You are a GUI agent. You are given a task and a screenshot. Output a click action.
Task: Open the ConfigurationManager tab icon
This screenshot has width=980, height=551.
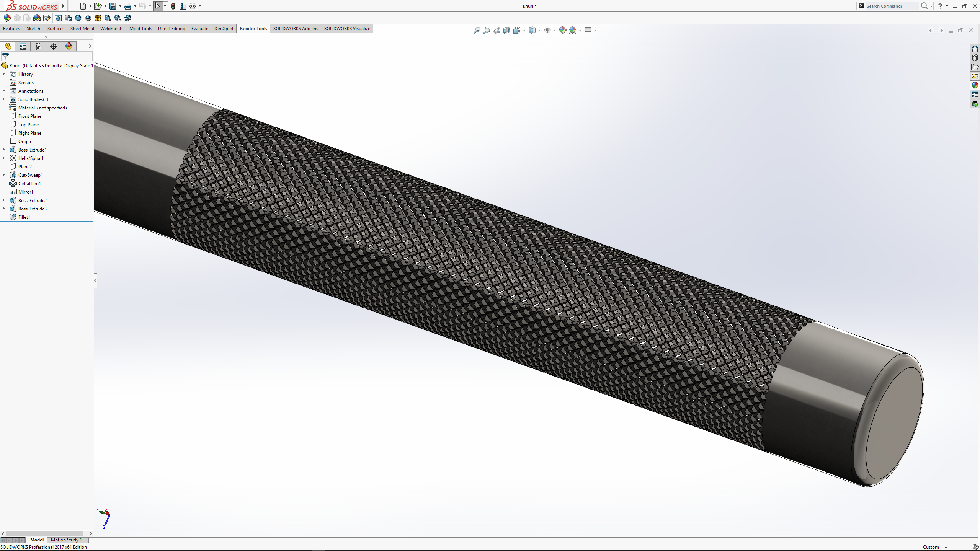click(x=38, y=46)
